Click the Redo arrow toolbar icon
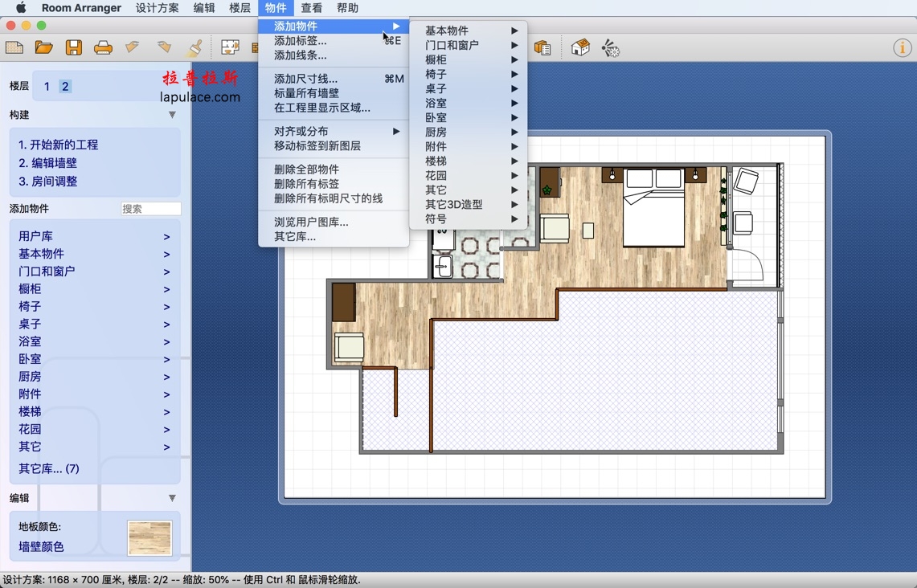 tap(164, 47)
